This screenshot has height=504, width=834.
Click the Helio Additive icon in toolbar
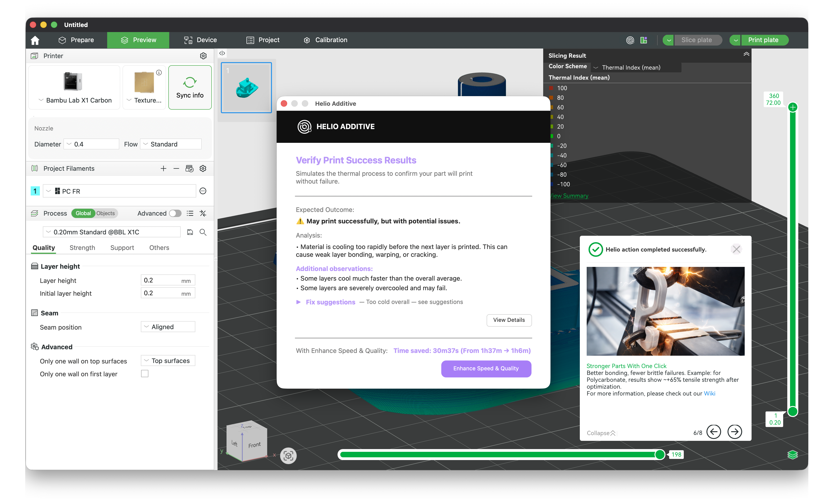(630, 40)
